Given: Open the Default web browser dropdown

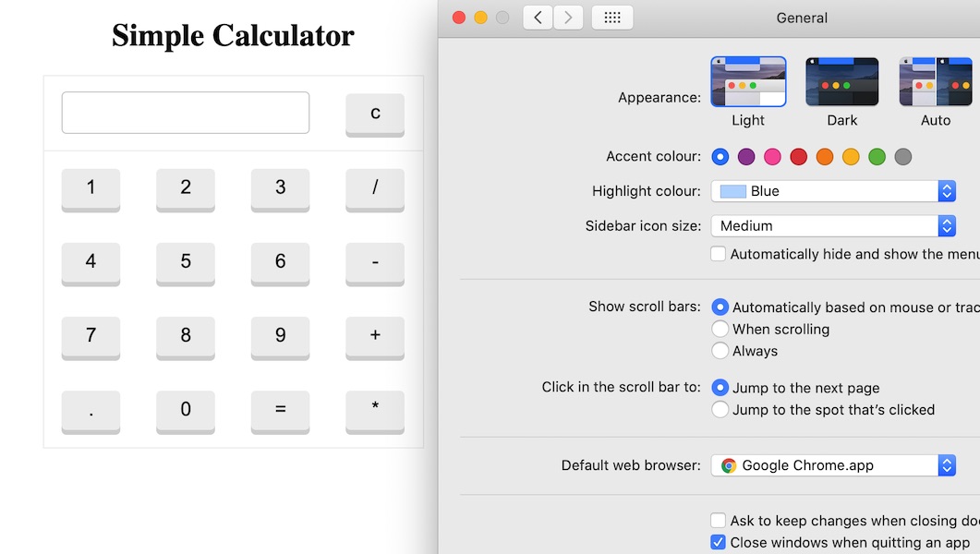Looking at the screenshot, I should point(833,466).
